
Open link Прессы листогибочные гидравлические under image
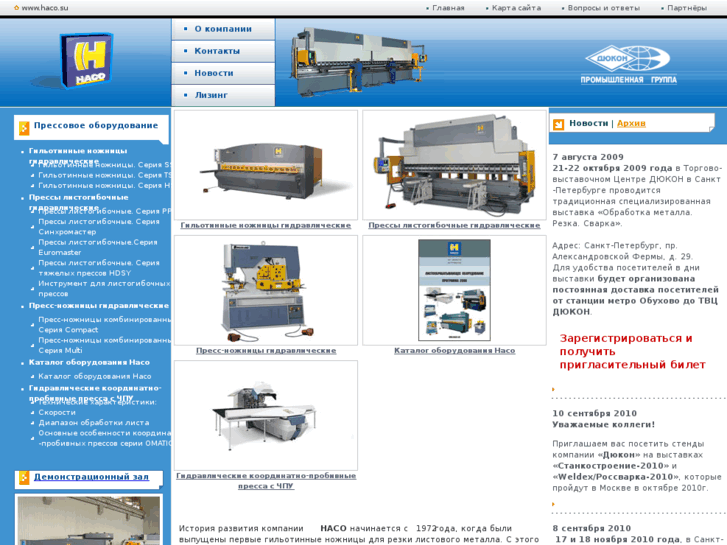tap(454, 225)
